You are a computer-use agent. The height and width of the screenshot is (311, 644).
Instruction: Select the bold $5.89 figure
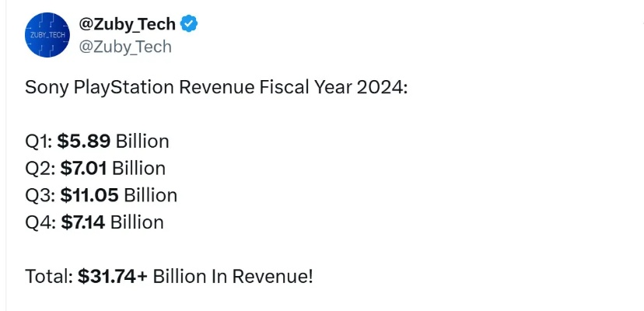tap(84, 142)
